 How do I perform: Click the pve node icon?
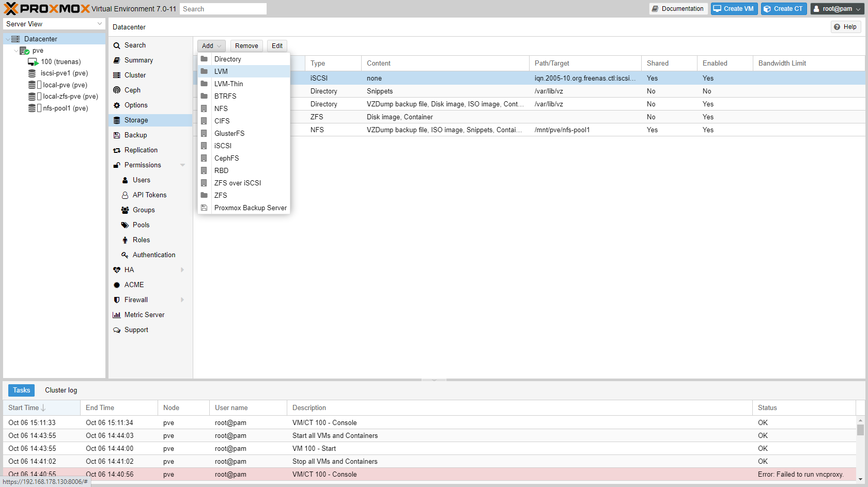pos(24,51)
